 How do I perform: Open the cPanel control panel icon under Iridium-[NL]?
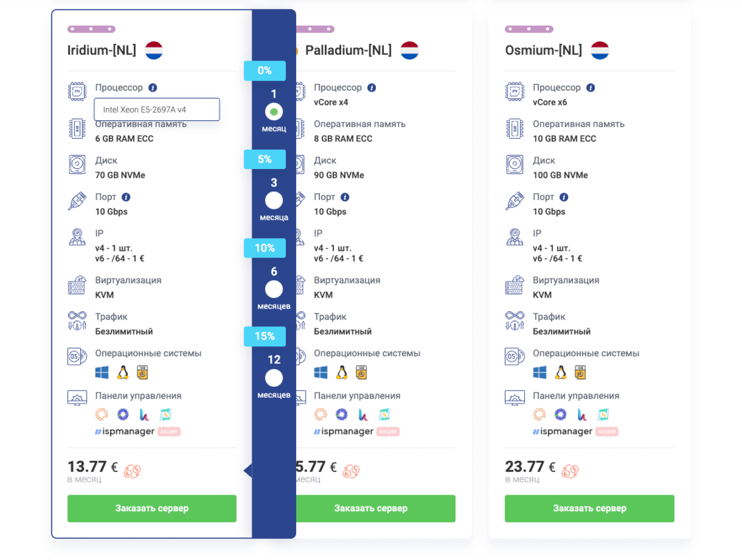point(102,414)
